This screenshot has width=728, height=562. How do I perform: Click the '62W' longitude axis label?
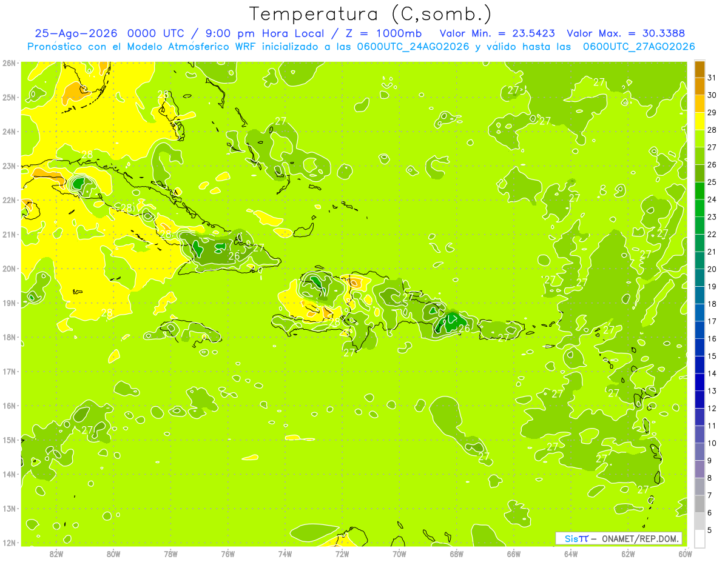coord(628,554)
